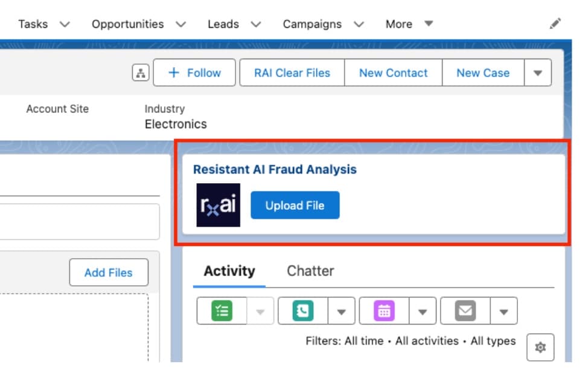Follow this account record
Viewport: 588px width, 382px height.
tap(194, 73)
